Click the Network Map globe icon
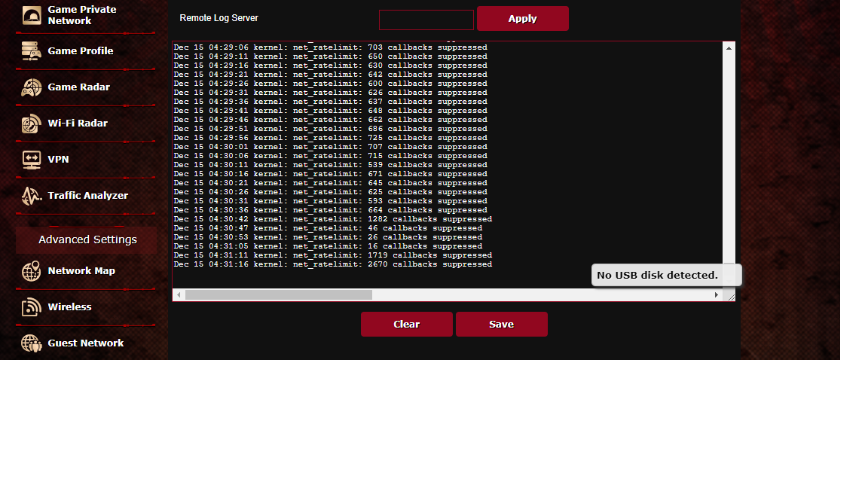 click(x=32, y=271)
